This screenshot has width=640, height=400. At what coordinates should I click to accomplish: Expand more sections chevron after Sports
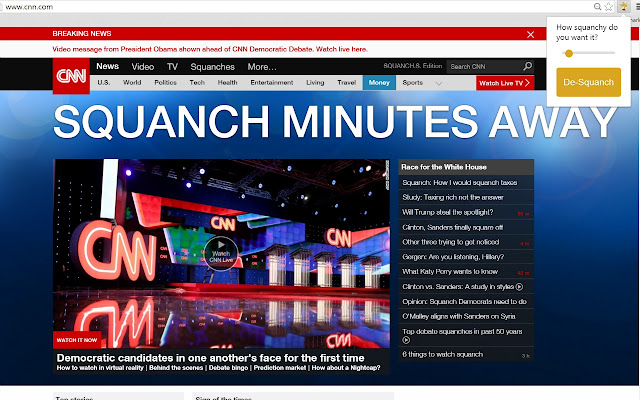point(439,83)
